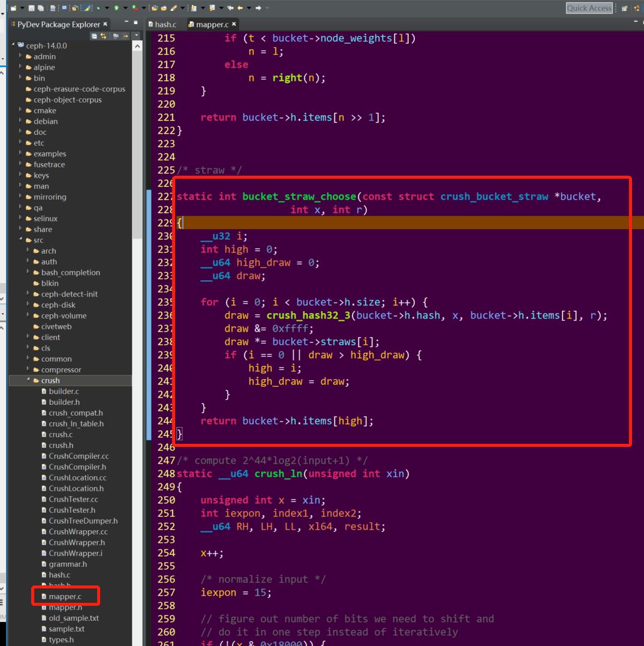
Task: Click the Run External Tools icon
Action: pyautogui.click(x=135, y=8)
